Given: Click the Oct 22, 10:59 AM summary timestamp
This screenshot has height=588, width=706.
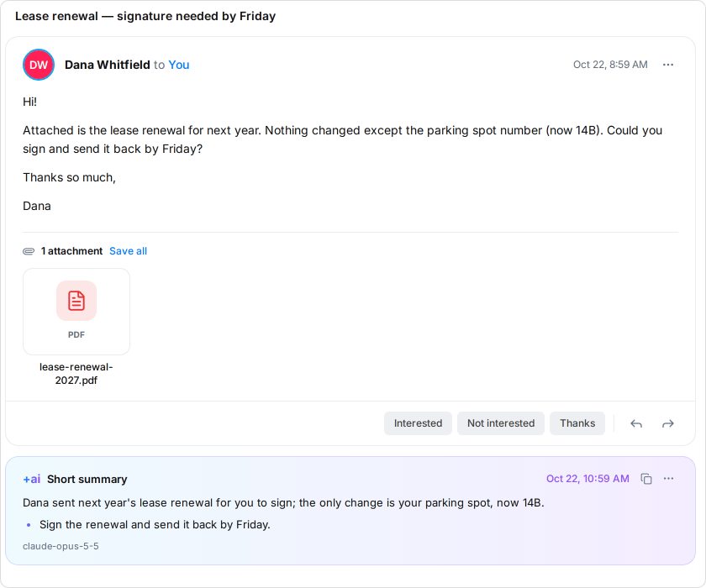Looking at the screenshot, I should point(587,479).
